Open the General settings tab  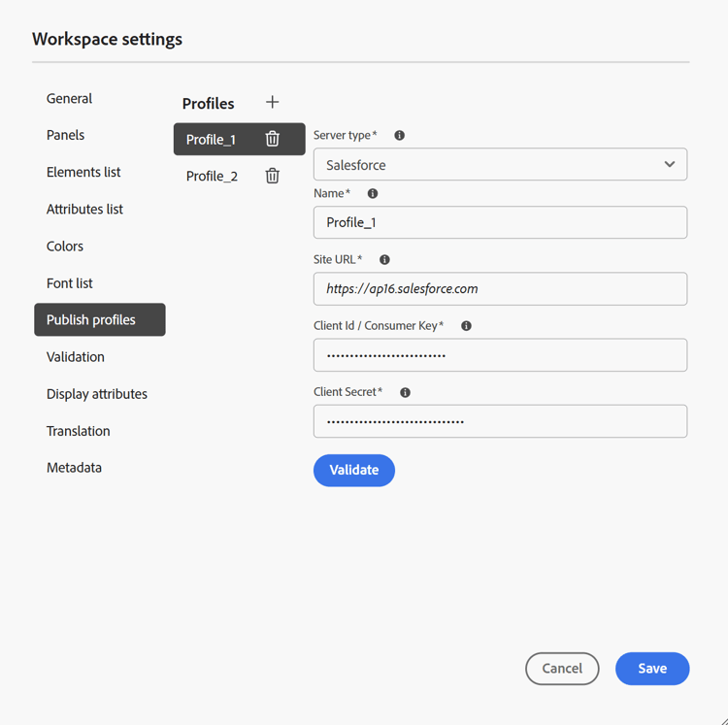69,98
